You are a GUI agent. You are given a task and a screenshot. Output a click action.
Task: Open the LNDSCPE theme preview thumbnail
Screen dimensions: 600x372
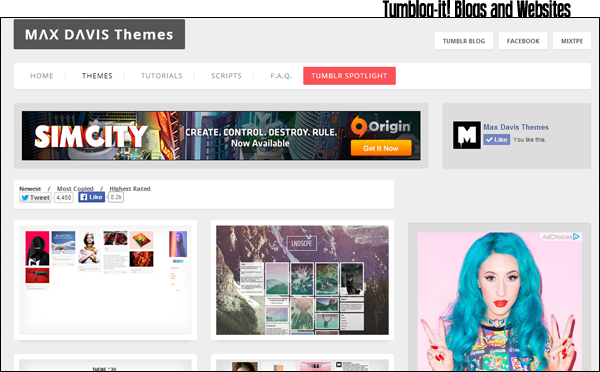pos(302,280)
